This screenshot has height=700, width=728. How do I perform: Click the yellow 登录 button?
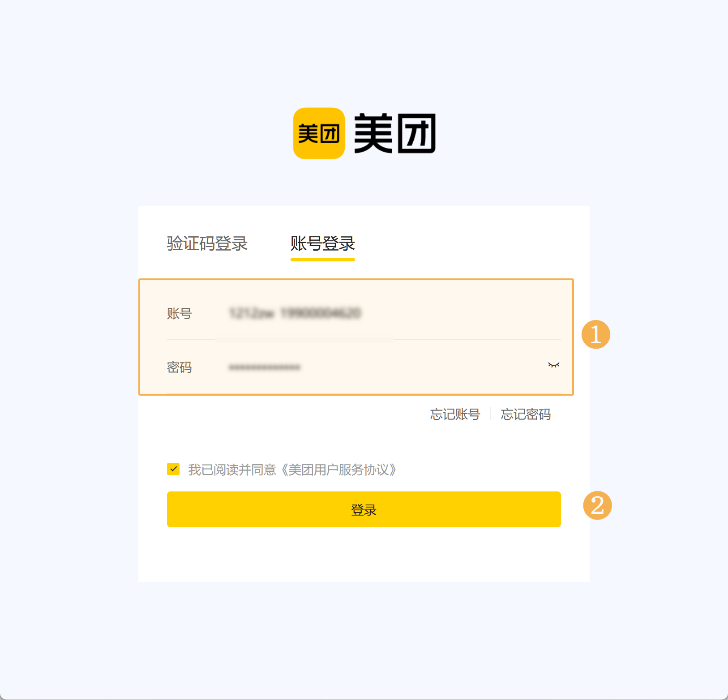(364, 509)
